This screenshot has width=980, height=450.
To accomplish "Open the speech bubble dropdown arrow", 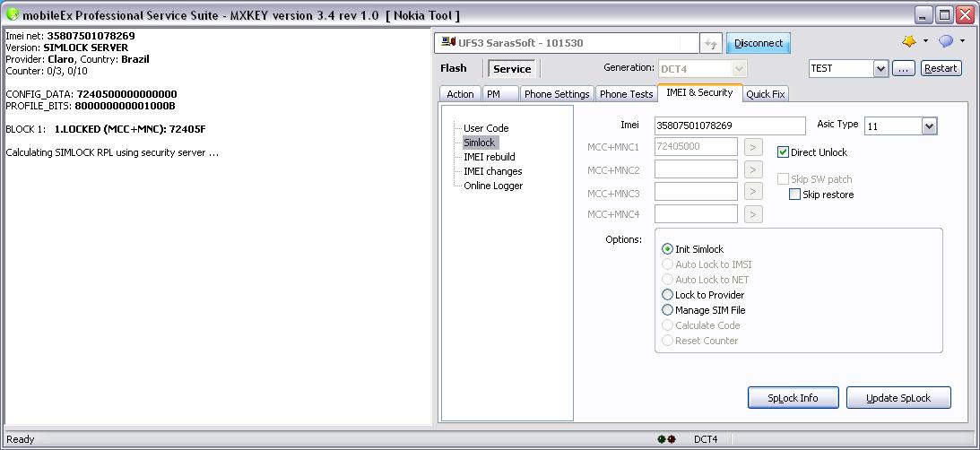I will pos(962,41).
